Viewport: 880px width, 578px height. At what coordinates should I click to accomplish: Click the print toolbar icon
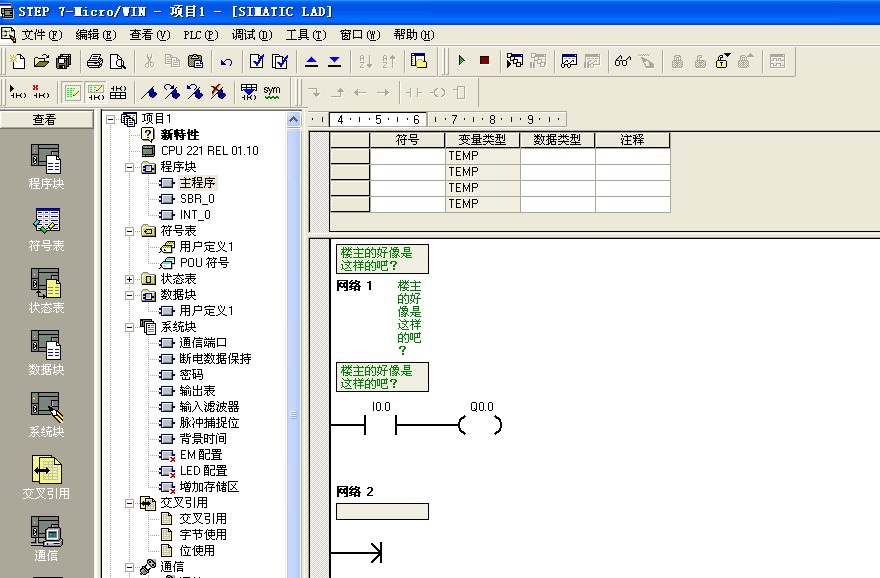point(95,61)
